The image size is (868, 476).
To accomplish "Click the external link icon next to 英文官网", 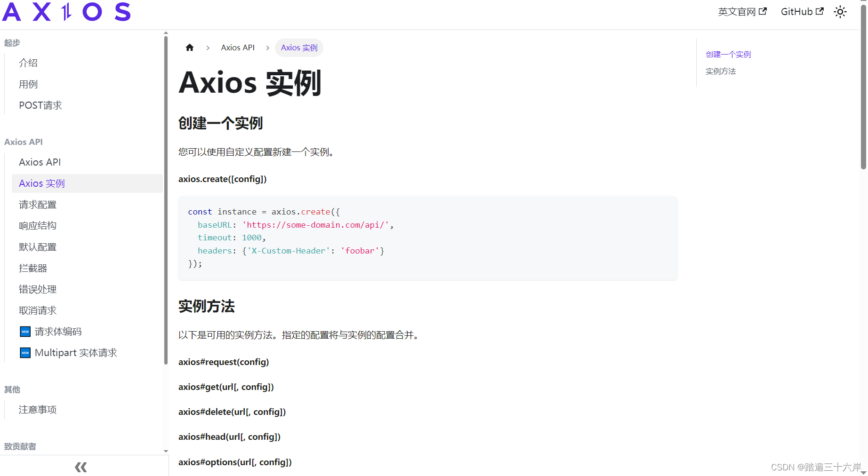I will 763,11.
